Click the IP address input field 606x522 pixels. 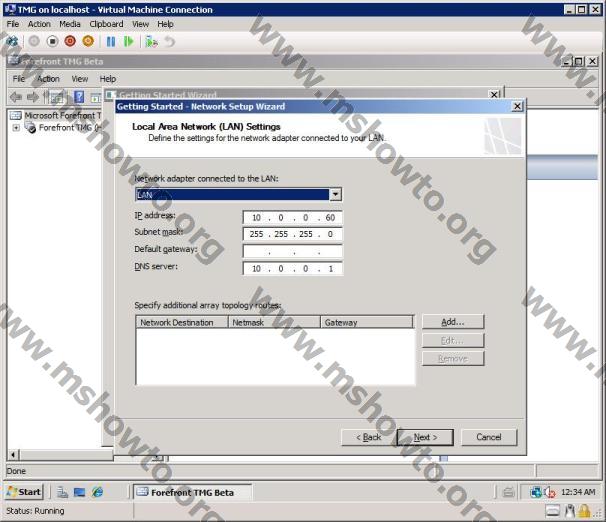(293, 218)
